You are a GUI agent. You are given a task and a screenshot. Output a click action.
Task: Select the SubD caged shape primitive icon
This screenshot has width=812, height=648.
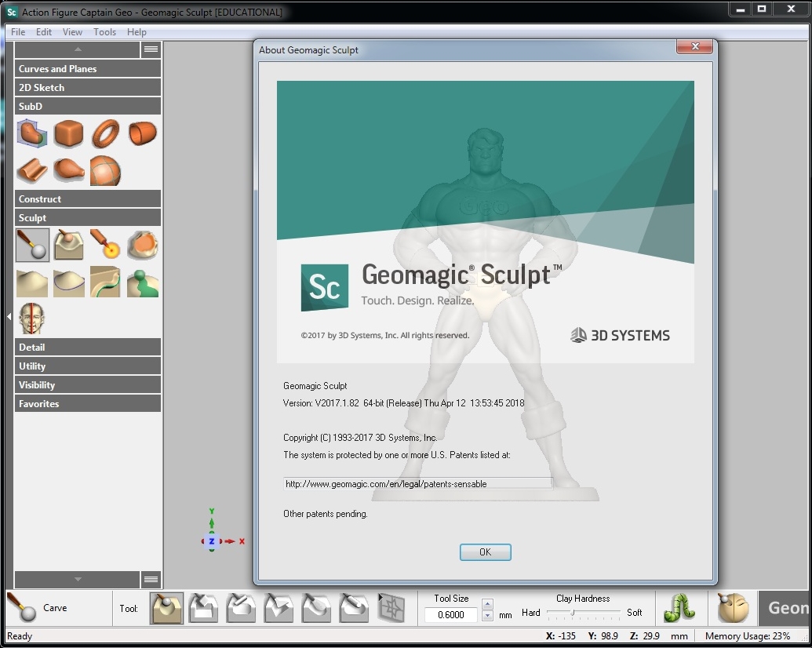coord(32,133)
